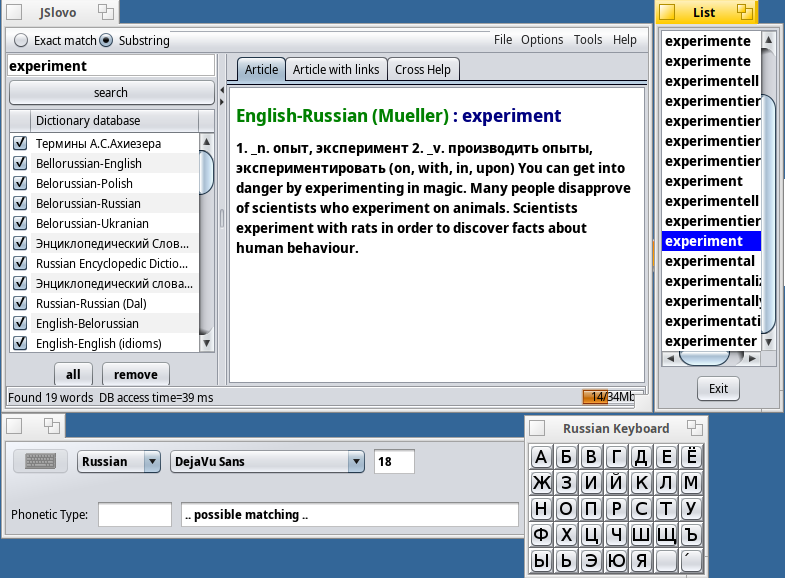
Task: Uncheck the Belorussian-Ukranian dictionary
Action: point(20,223)
